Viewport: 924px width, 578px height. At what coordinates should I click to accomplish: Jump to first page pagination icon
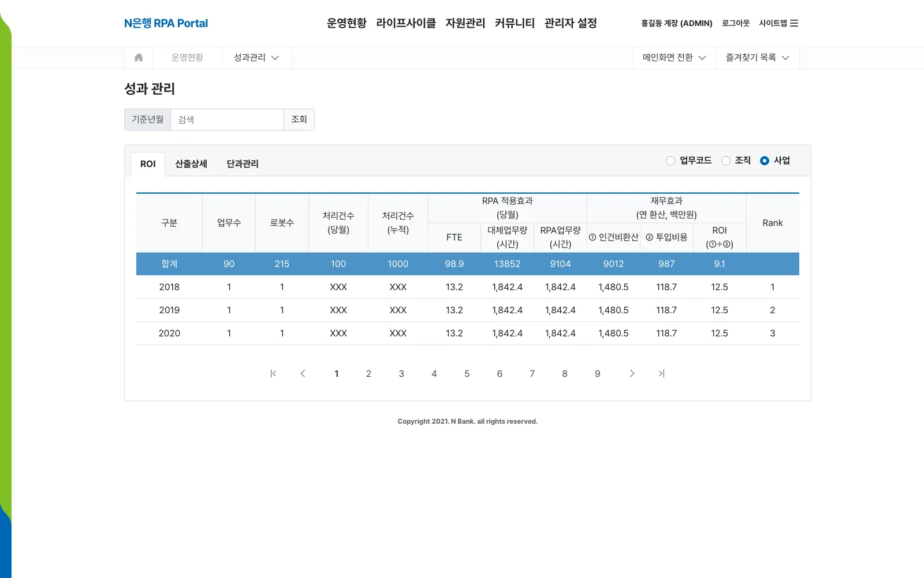pyautogui.click(x=273, y=373)
